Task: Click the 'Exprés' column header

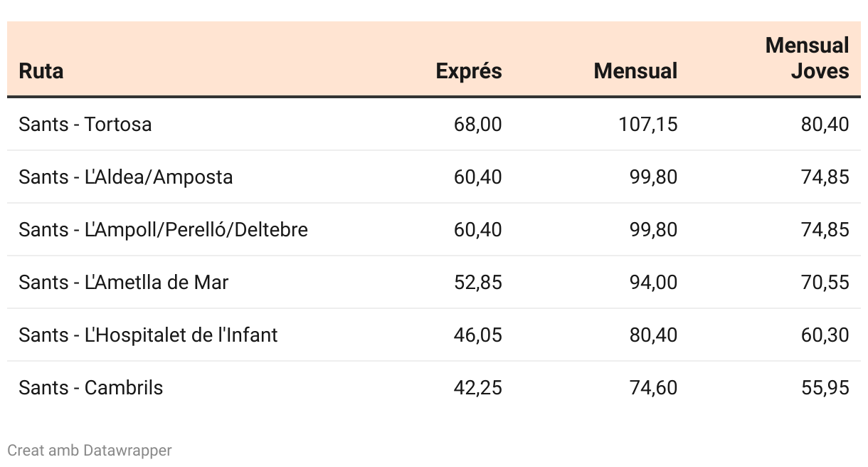Action: (468, 71)
